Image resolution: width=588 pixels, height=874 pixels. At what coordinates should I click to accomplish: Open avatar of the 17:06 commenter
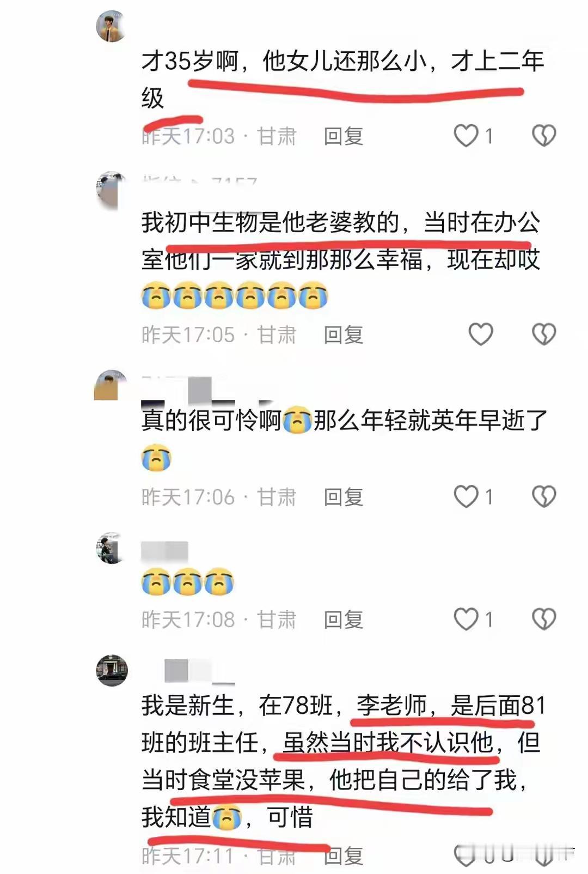111,385
